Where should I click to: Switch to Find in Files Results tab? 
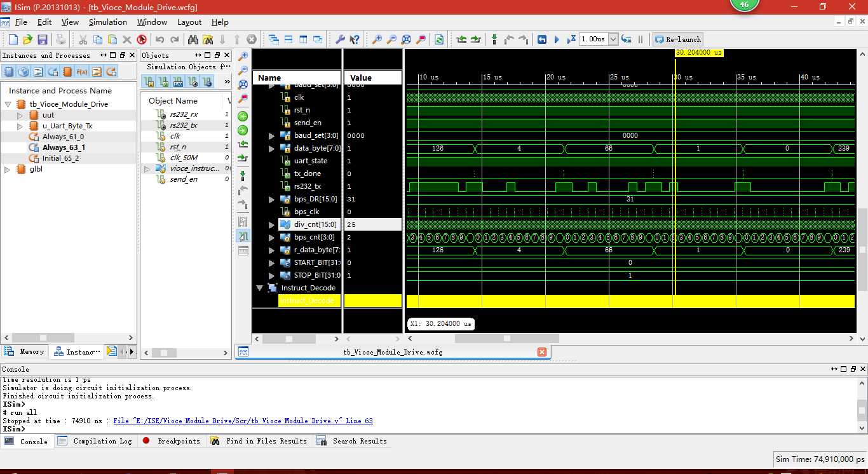259,441
